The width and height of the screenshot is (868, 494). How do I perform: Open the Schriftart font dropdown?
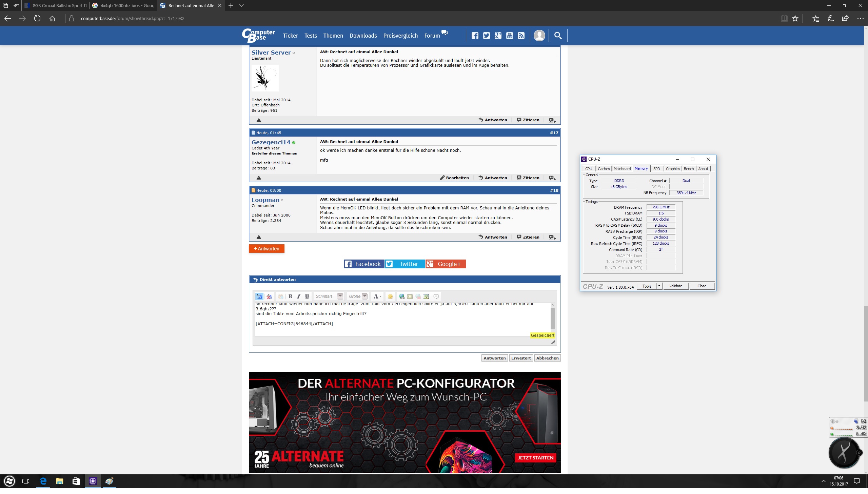(x=340, y=296)
